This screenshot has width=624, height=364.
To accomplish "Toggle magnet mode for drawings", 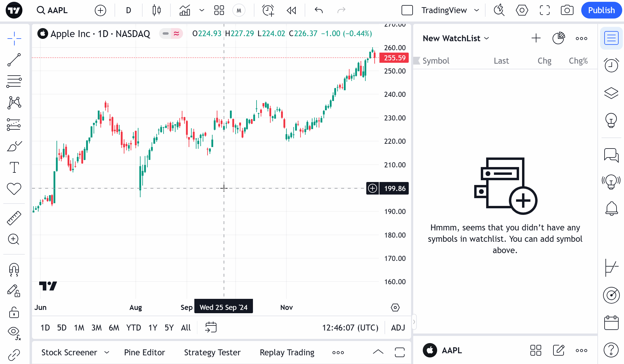I will [x=14, y=270].
